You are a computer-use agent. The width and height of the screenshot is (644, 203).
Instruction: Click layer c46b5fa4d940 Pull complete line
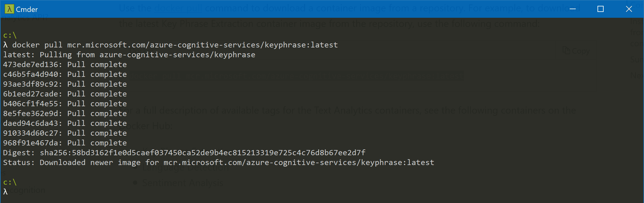click(65, 74)
